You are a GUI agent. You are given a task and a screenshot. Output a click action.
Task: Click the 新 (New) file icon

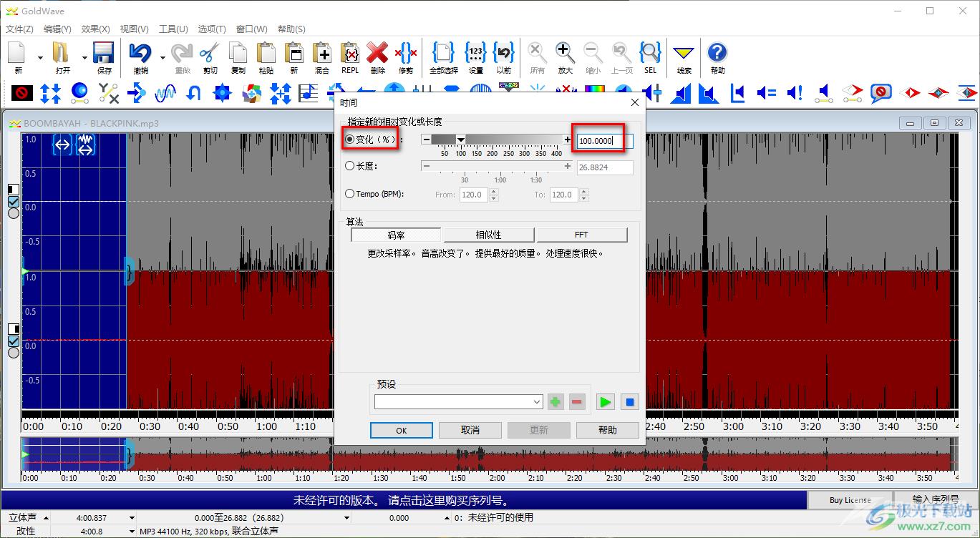tap(18, 53)
